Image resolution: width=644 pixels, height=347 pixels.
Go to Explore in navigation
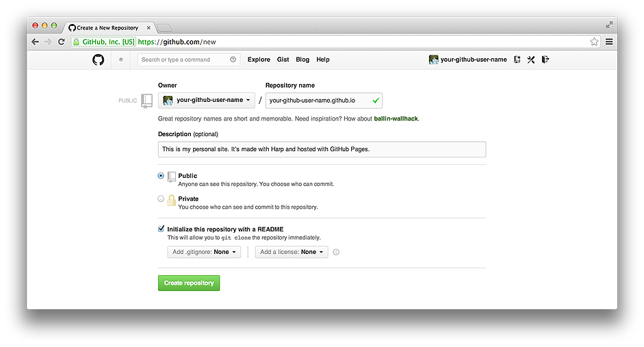pos(259,60)
